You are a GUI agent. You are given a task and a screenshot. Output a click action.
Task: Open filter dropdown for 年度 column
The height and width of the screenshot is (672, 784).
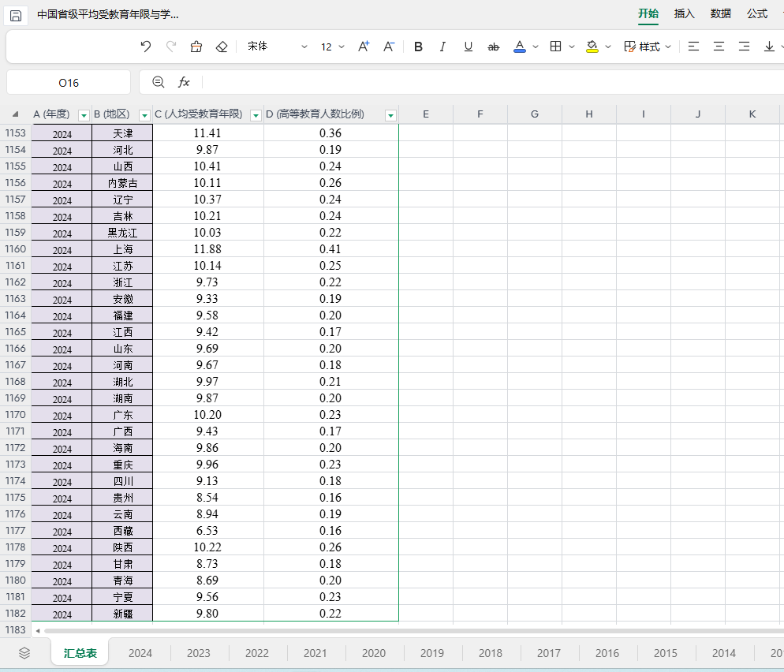coord(84,115)
